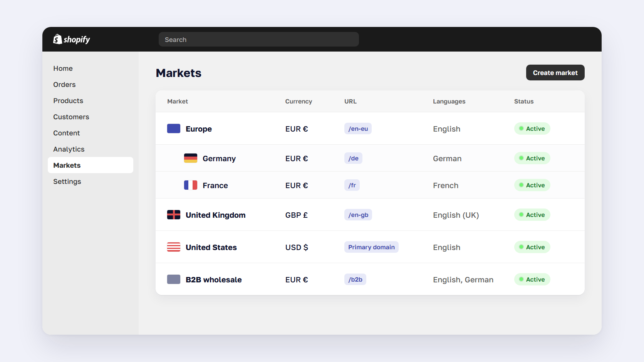The width and height of the screenshot is (644, 362).
Task: Click the /de URL badge
Action: click(x=353, y=158)
